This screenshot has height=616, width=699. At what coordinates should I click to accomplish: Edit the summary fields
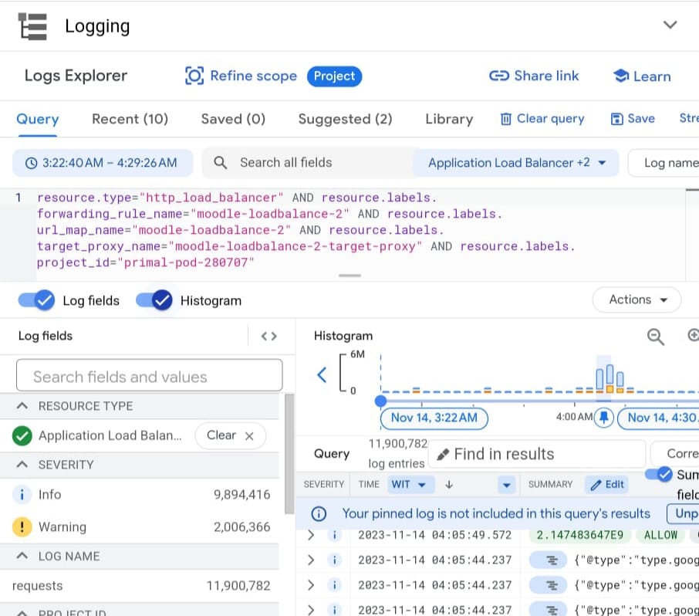[606, 485]
